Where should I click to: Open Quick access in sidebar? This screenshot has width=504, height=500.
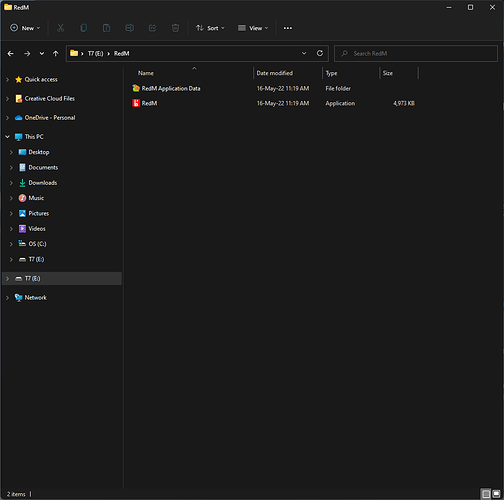[x=41, y=79]
